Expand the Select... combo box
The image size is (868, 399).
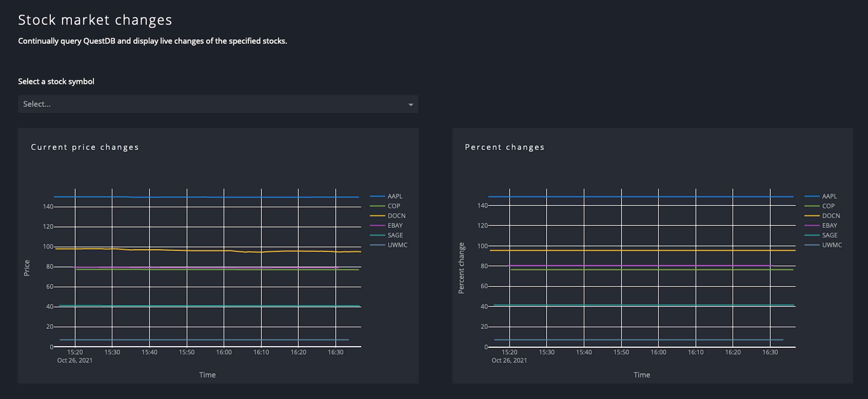click(x=218, y=104)
